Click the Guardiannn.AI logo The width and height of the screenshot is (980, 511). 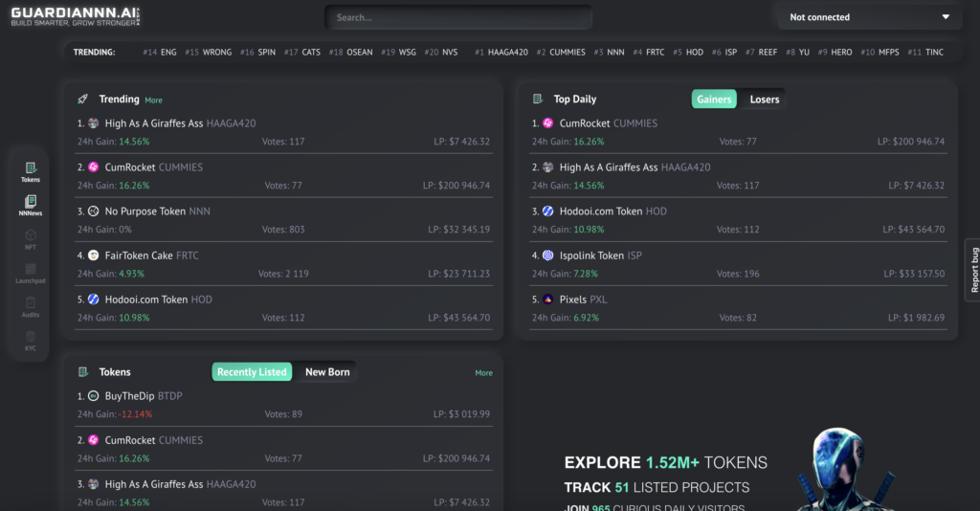[75, 16]
